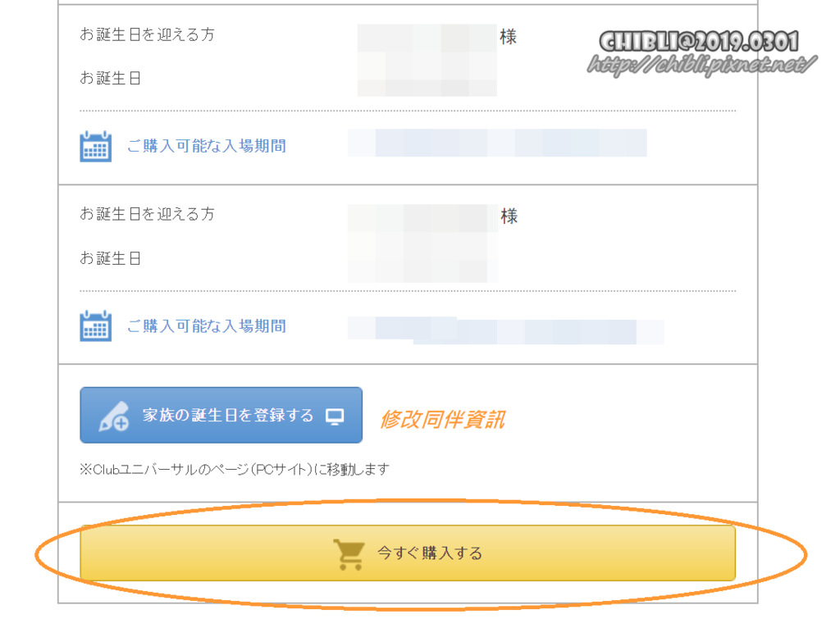The width and height of the screenshot is (840, 619).
Task: Click the second お誕生日を迎える方 label
Action: (x=147, y=214)
